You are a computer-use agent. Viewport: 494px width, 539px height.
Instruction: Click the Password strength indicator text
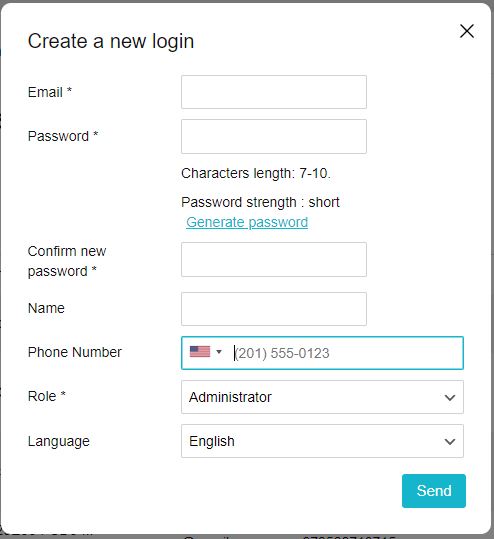[x=260, y=202]
